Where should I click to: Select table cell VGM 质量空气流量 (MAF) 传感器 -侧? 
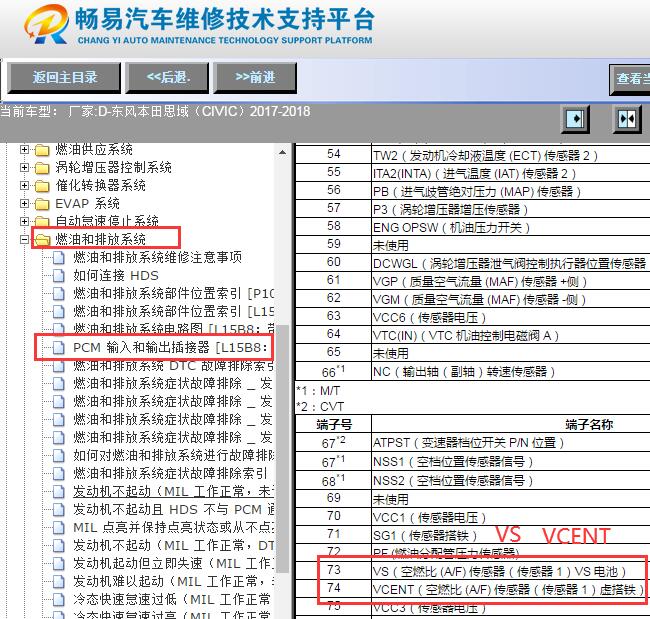click(511, 299)
